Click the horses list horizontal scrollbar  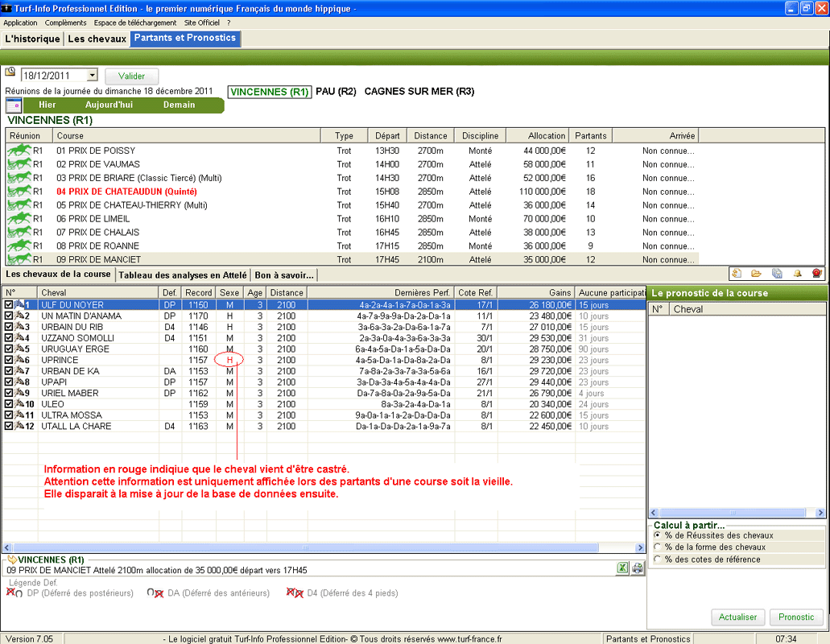[306, 547]
